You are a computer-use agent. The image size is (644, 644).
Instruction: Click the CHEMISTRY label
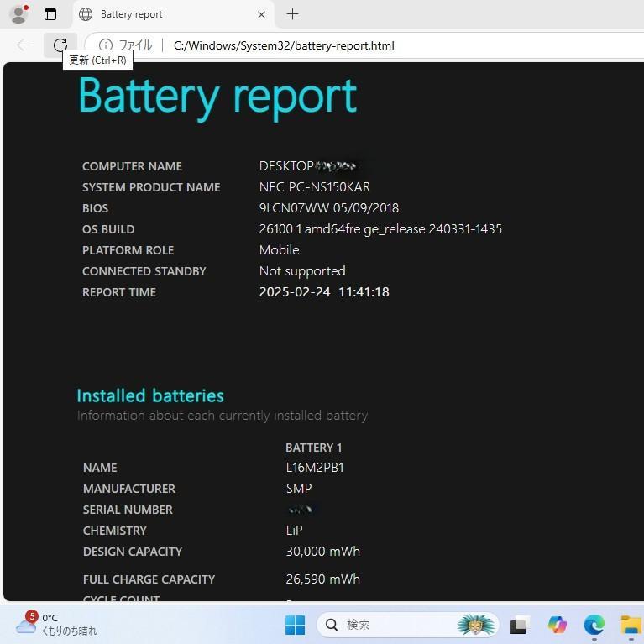click(114, 531)
